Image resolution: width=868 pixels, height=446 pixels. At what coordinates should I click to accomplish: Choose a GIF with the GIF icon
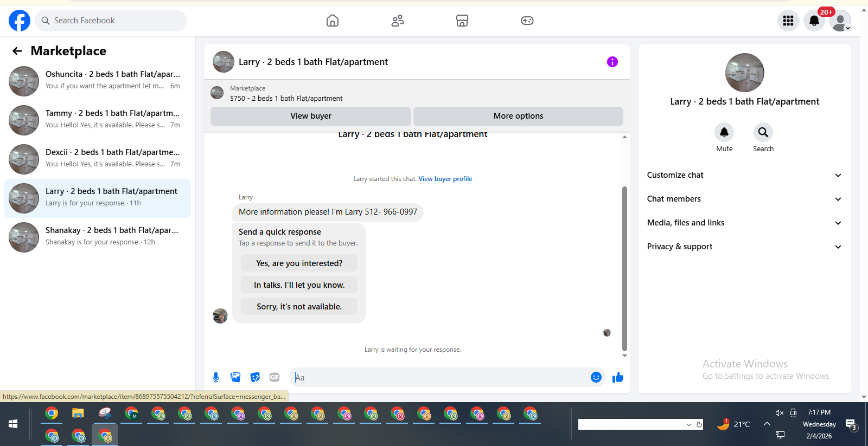coord(275,377)
